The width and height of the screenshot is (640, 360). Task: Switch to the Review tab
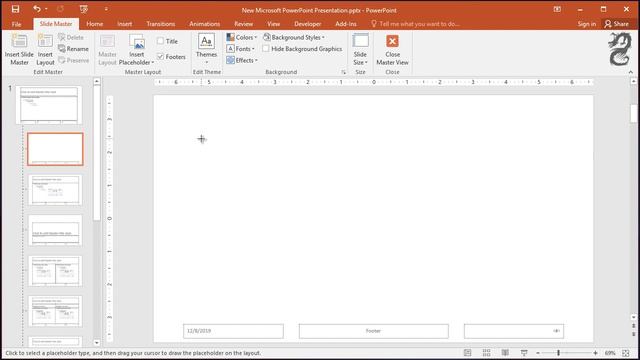click(x=244, y=24)
